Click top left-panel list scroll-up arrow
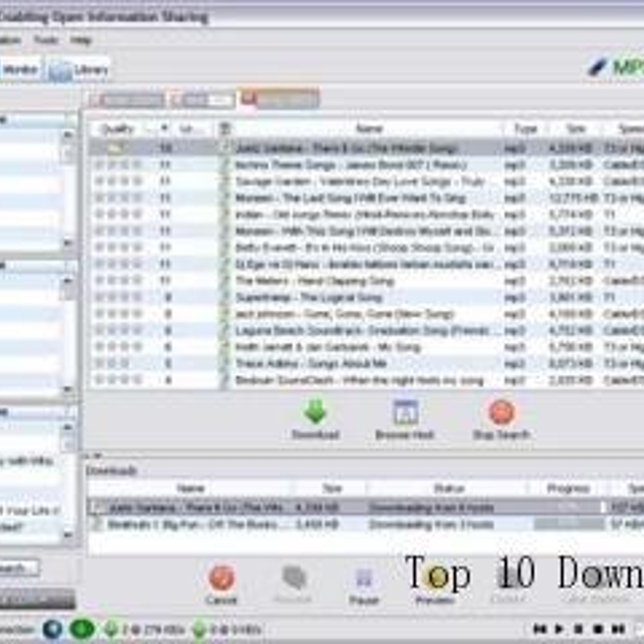 (x=68, y=135)
